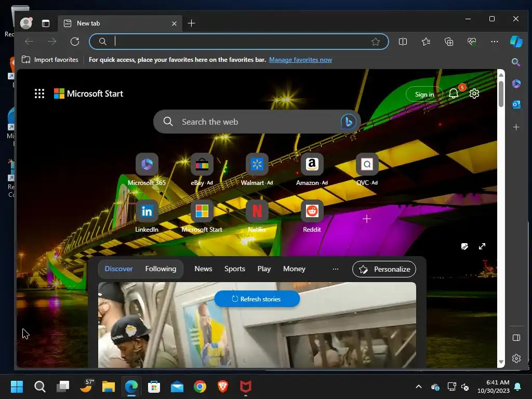Add app to sidebar with plus icon
The width and height of the screenshot is (532, 399).
(x=516, y=127)
